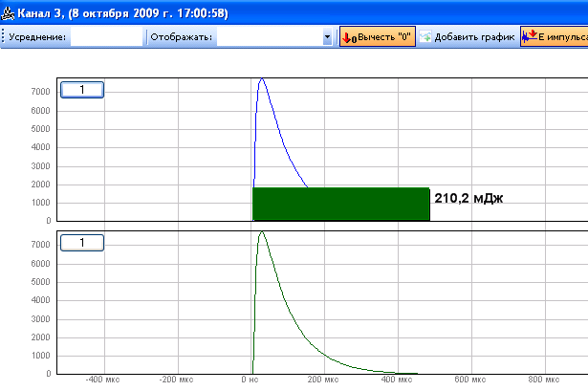Click the -200 мкс axis label
This screenshot has height=391, width=588.
pos(176,380)
